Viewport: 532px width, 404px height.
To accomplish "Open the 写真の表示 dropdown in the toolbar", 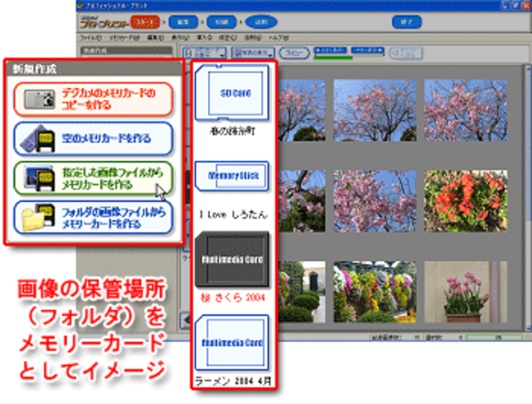I will click(x=253, y=52).
